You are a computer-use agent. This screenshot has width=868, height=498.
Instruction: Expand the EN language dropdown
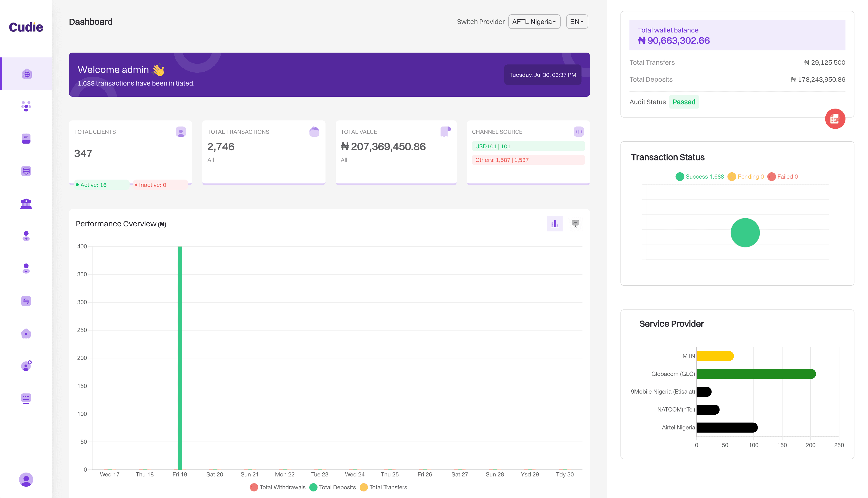(x=576, y=22)
